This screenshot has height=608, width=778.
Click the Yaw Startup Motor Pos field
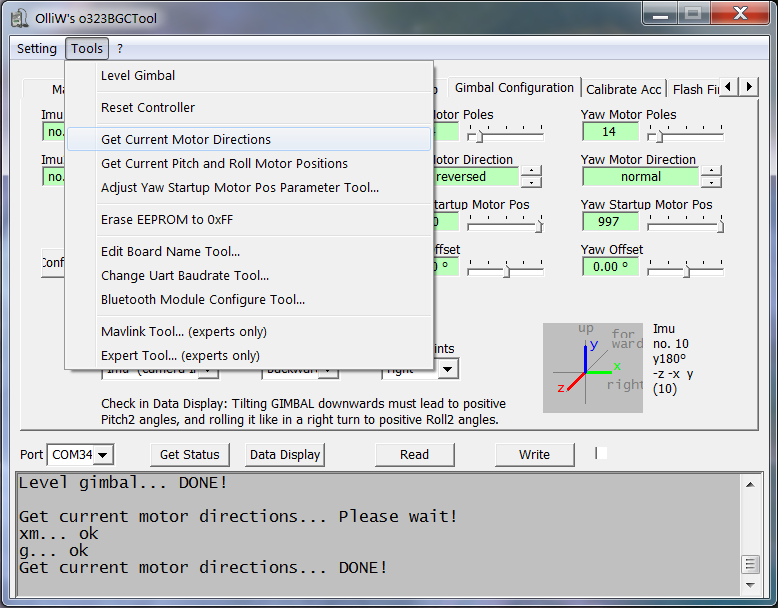pos(611,222)
